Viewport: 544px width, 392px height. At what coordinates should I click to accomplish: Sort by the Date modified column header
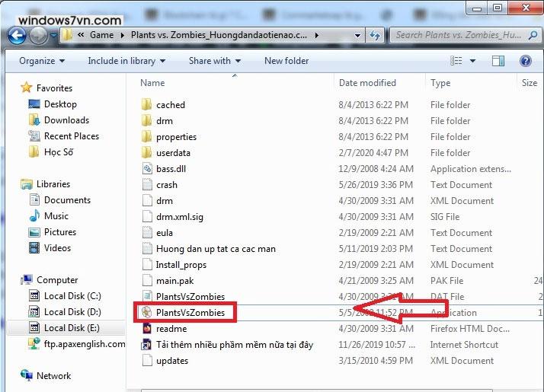367,83
